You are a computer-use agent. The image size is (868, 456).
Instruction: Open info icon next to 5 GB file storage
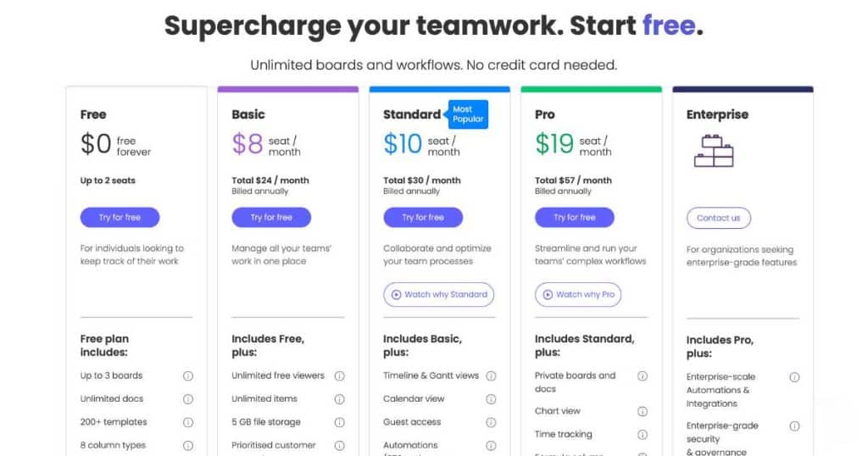(x=339, y=422)
